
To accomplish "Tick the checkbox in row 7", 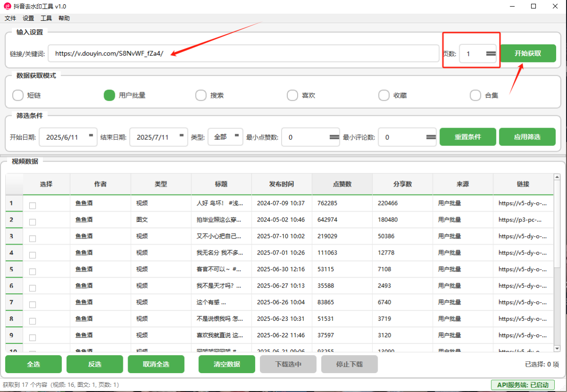I will (33, 305).
